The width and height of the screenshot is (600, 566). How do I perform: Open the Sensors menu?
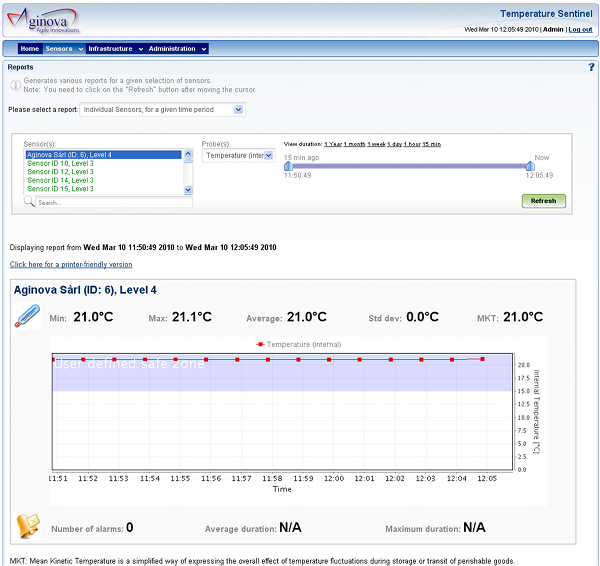[63, 48]
